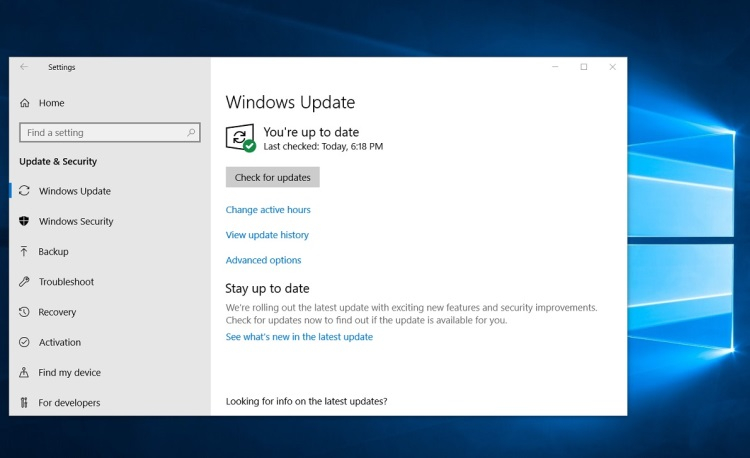Click the You're up to date status text

(x=311, y=132)
